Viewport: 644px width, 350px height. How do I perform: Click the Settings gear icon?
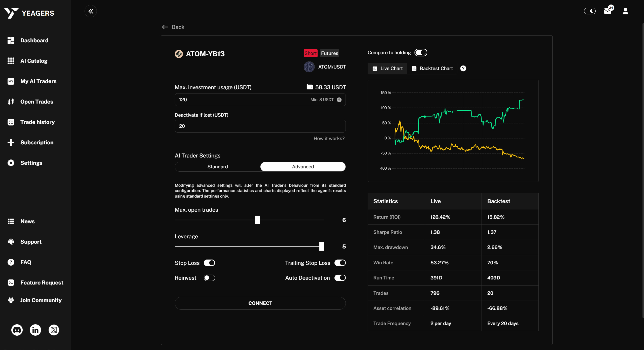(11, 163)
